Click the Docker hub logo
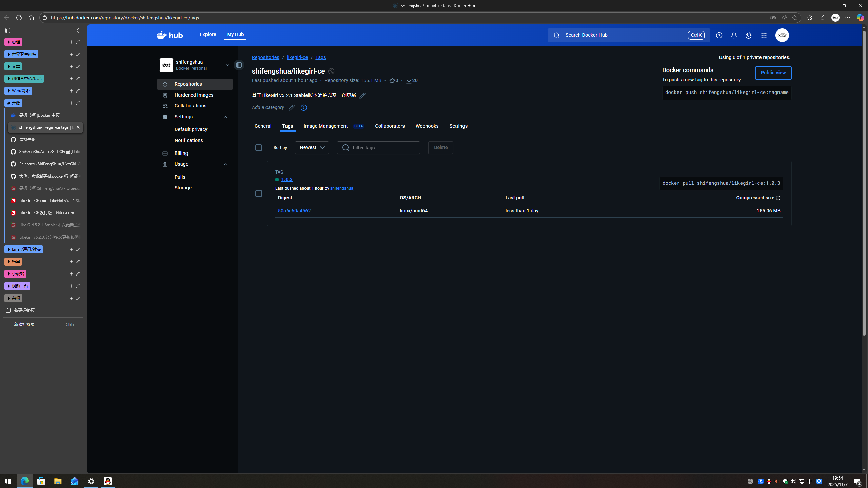868x488 pixels. 170,35
